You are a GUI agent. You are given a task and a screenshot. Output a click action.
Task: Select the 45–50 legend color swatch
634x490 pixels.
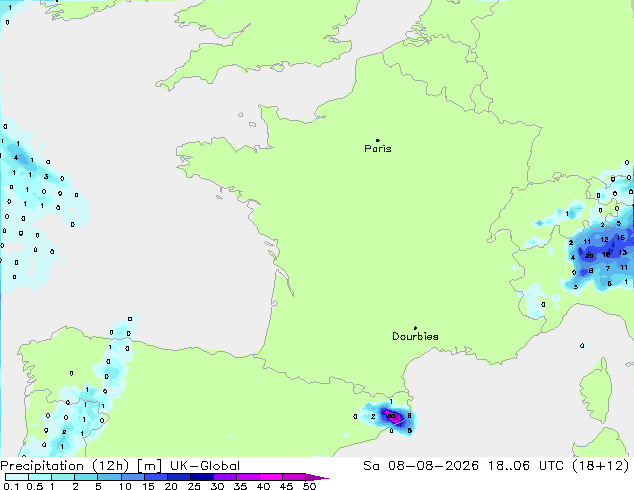[294, 477]
